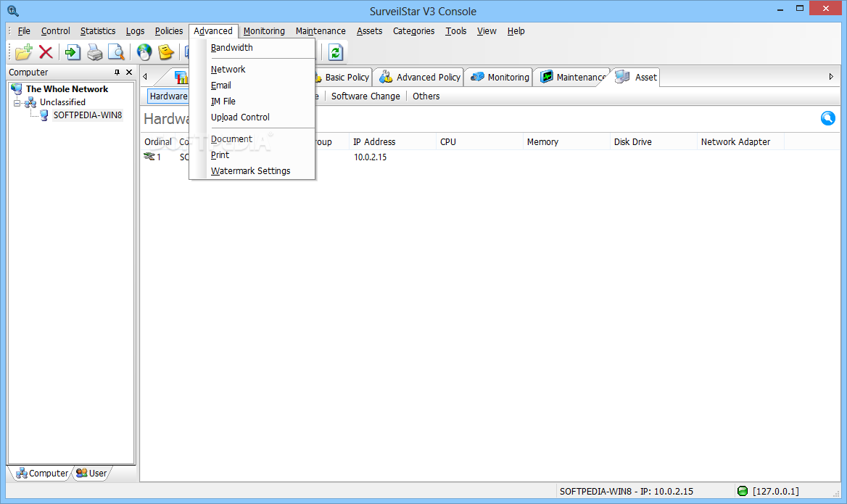
Task: Switch to Computer tab at panel bottom
Action: click(x=42, y=474)
